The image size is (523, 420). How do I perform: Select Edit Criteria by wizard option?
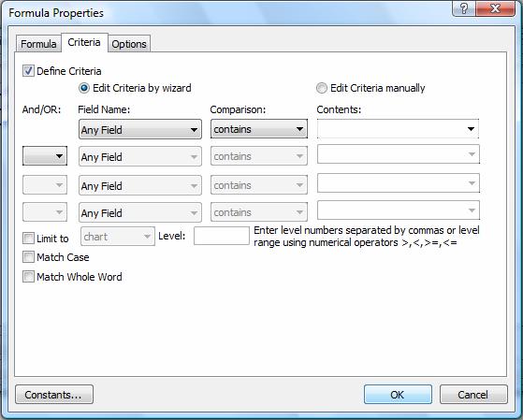(83, 88)
